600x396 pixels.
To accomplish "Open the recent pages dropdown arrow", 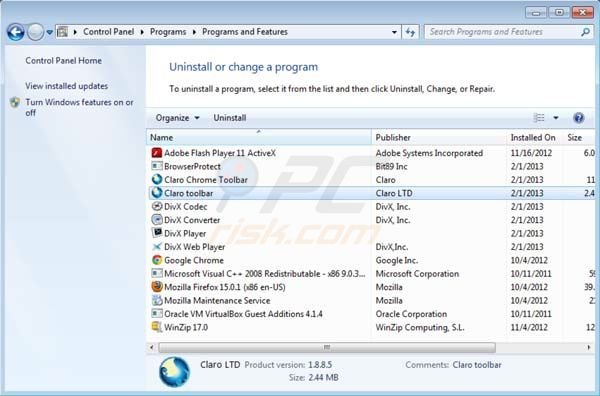I will tap(50, 33).
